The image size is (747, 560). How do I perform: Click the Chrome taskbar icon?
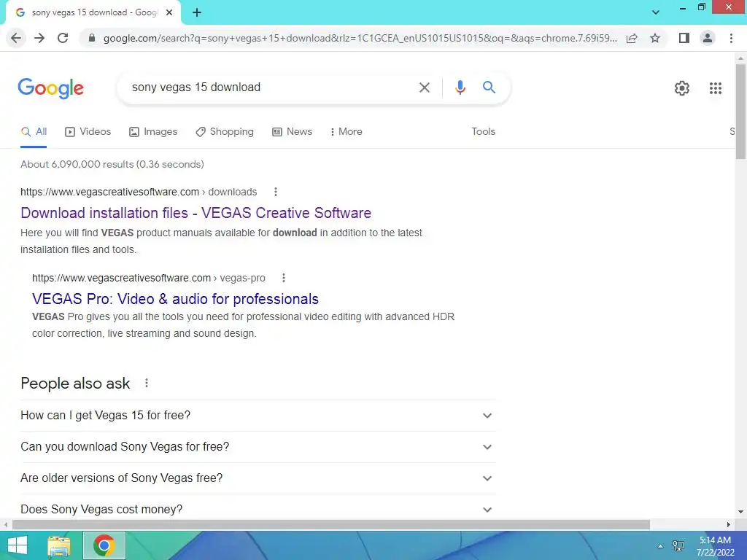tap(104, 545)
